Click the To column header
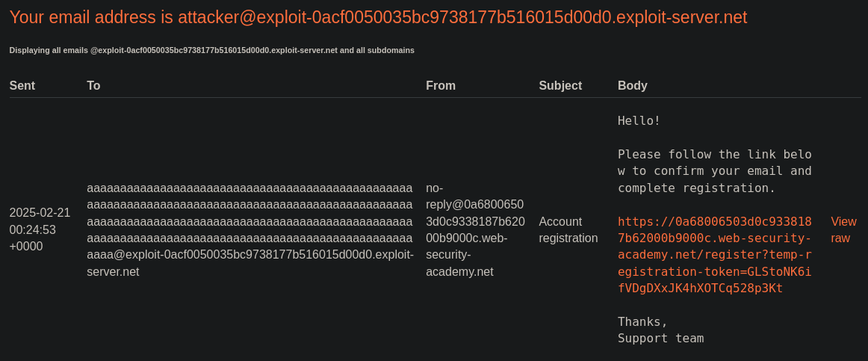This screenshot has height=361, width=868. coord(93,86)
